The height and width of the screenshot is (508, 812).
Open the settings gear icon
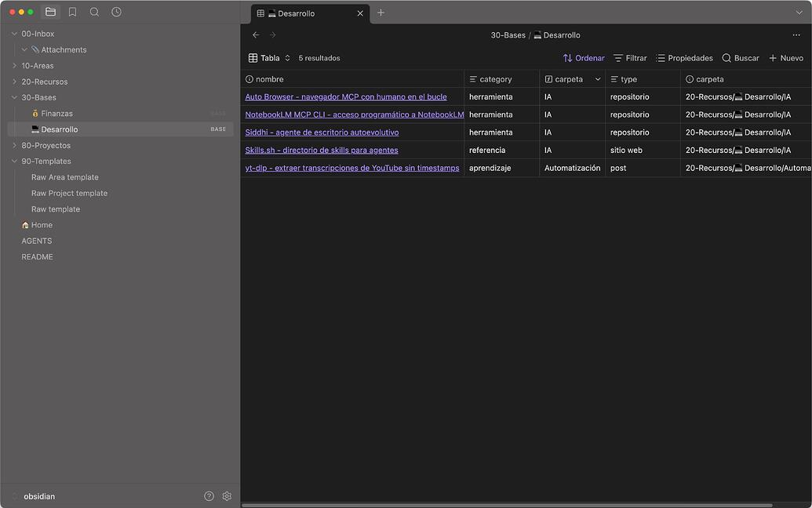coord(227,496)
